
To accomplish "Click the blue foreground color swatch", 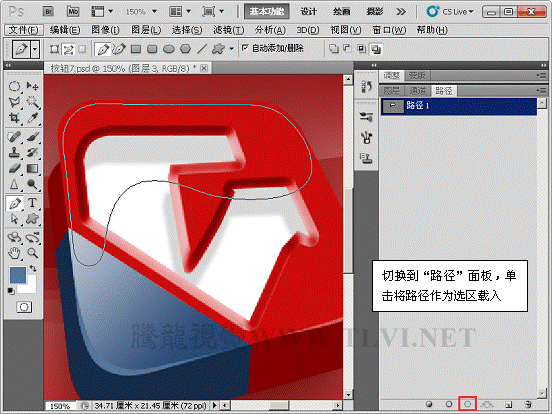I will (18, 275).
